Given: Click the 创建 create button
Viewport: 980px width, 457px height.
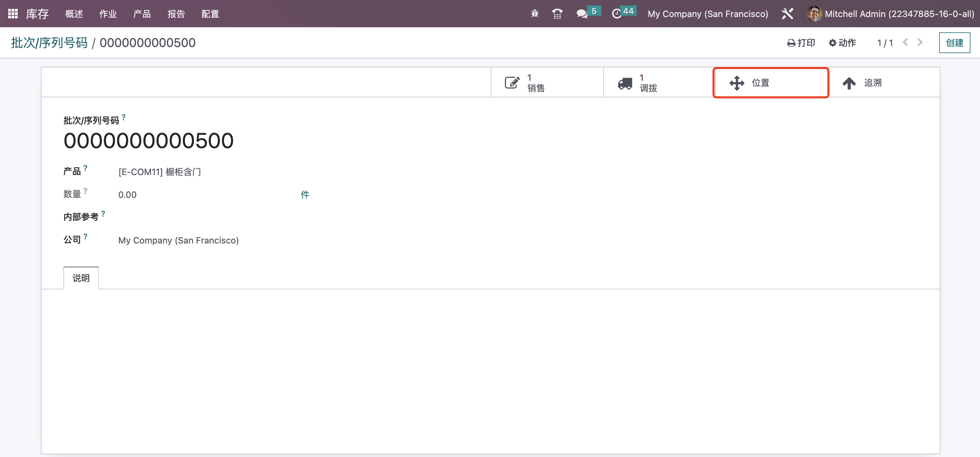Looking at the screenshot, I should point(954,43).
